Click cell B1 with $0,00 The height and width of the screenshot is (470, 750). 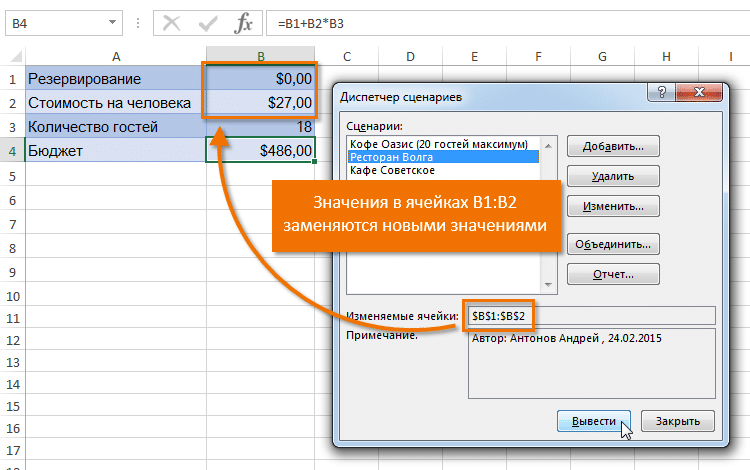pos(261,78)
